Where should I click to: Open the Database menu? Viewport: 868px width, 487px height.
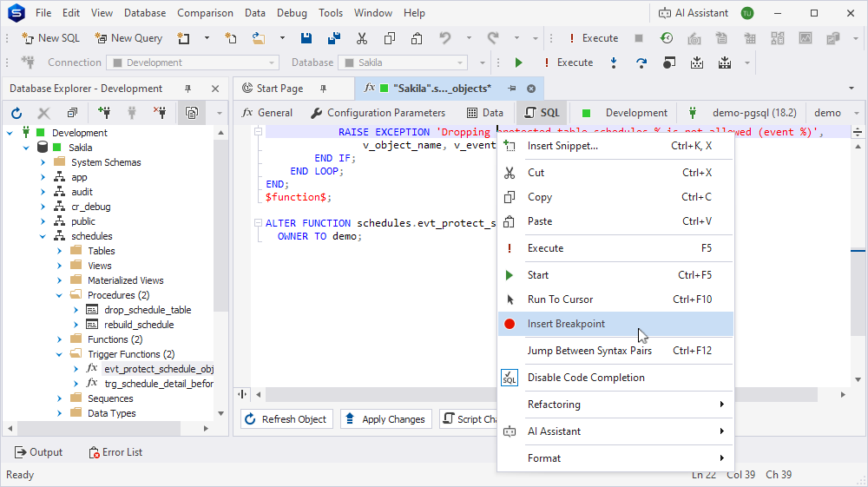tap(144, 13)
